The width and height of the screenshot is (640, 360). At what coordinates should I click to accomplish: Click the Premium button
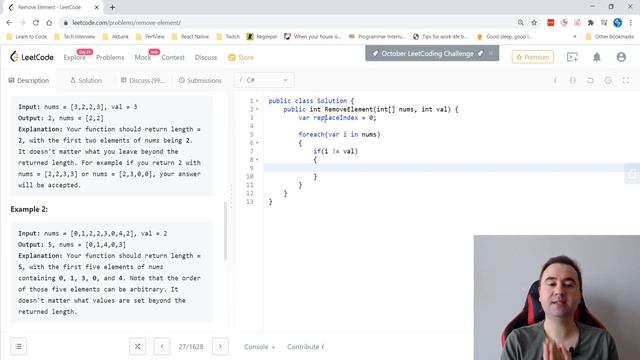pyautogui.click(x=533, y=57)
